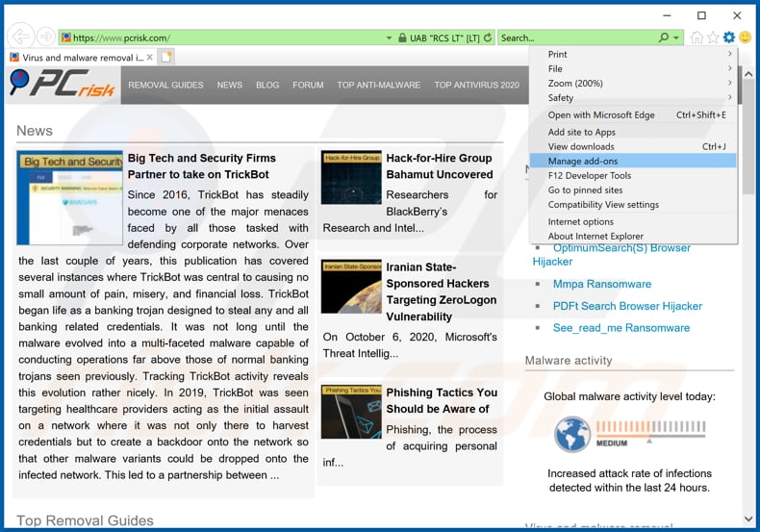Expand the Print submenu
This screenshot has width=760, height=532.
pyautogui.click(x=633, y=54)
